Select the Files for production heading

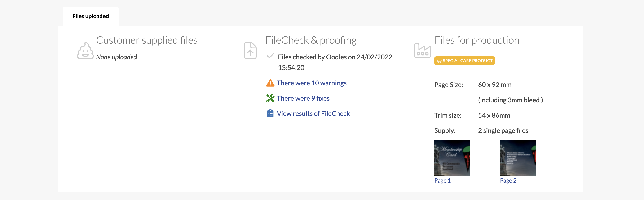pyautogui.click(x=477, y=40)
